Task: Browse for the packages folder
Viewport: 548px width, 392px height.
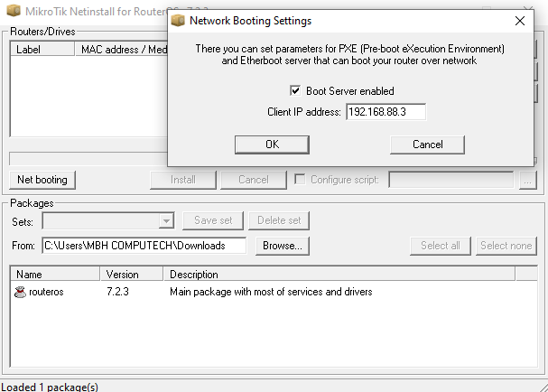Action: click(283, 246)
